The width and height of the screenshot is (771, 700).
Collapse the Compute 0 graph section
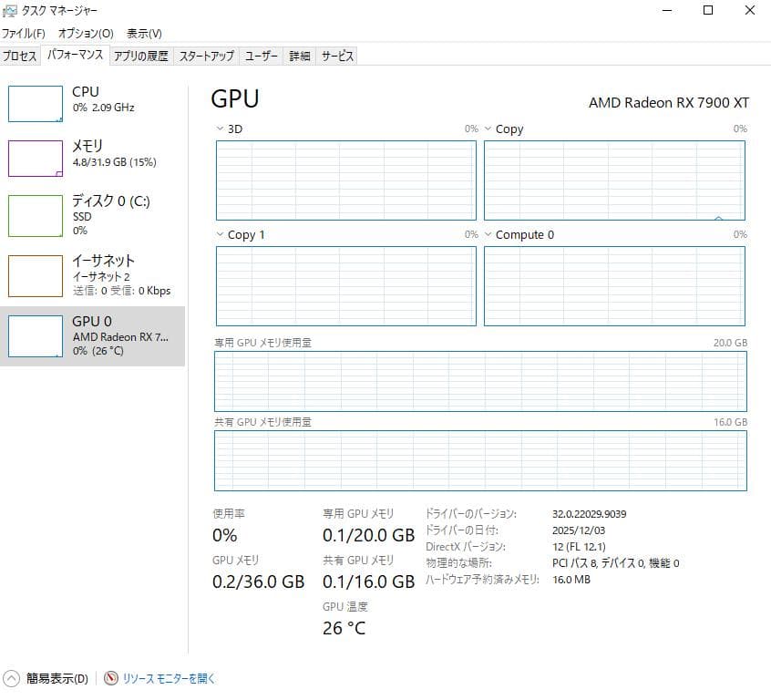pyautogui.click(x=490, y=234)
